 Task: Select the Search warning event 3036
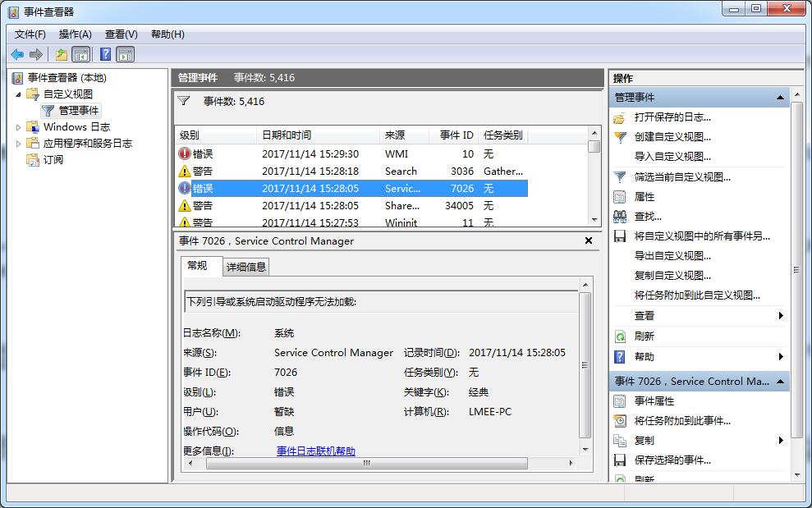351,172
